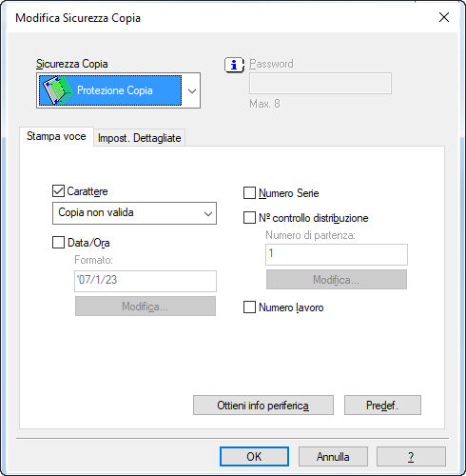
Task: Enable Nº controllo distribuzione checkbox
Action: click(x=249, y=218)
